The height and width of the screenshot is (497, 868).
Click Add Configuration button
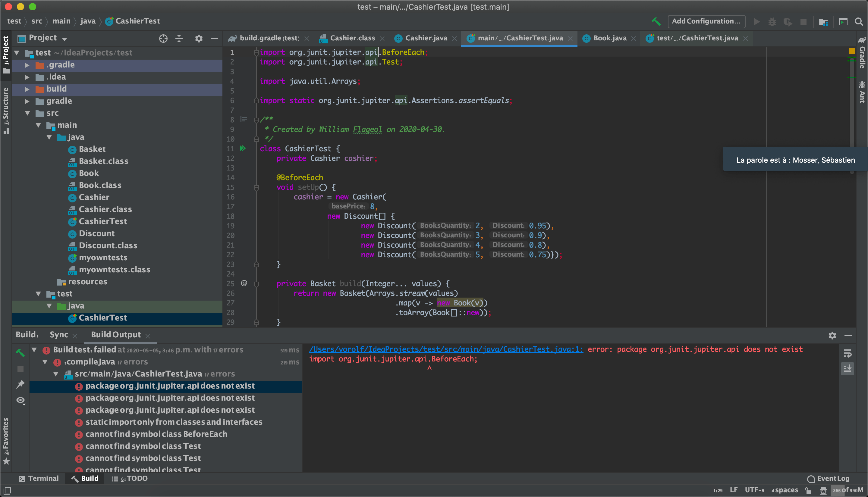tap(706, 21)
